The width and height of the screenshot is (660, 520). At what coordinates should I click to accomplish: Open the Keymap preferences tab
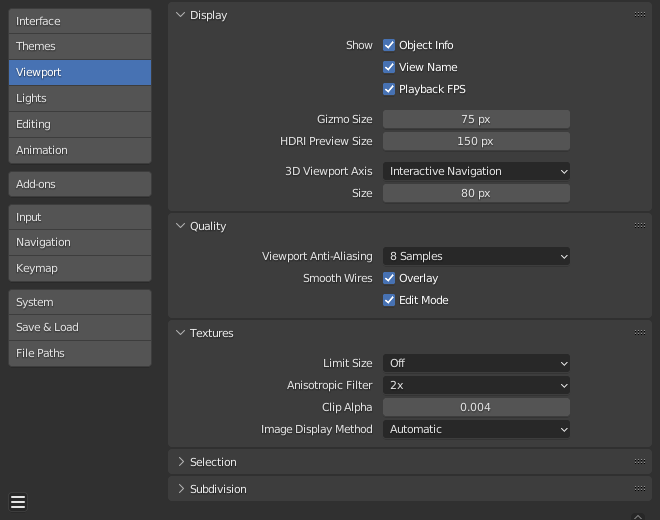click(80, 268)
